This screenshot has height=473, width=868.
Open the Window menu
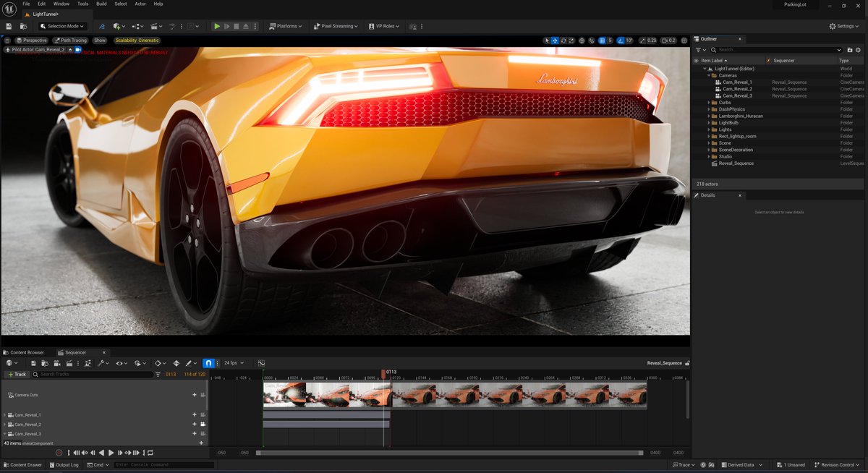click(x=61, y=4)
